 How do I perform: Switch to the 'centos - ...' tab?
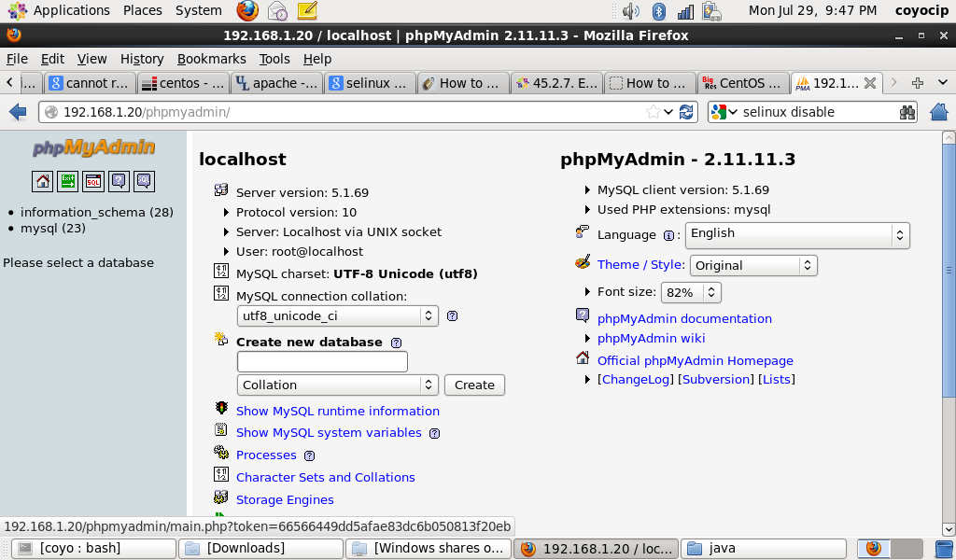click(x=184, y=83)
